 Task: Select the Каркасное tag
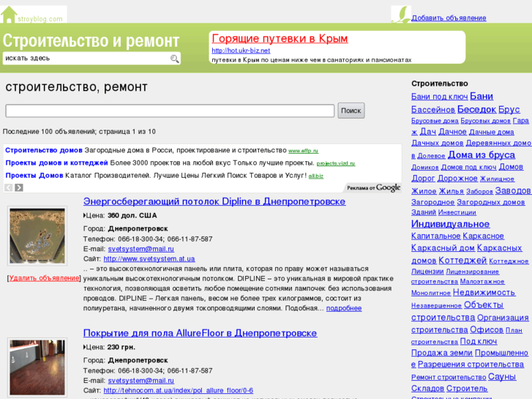pos(483,236)
